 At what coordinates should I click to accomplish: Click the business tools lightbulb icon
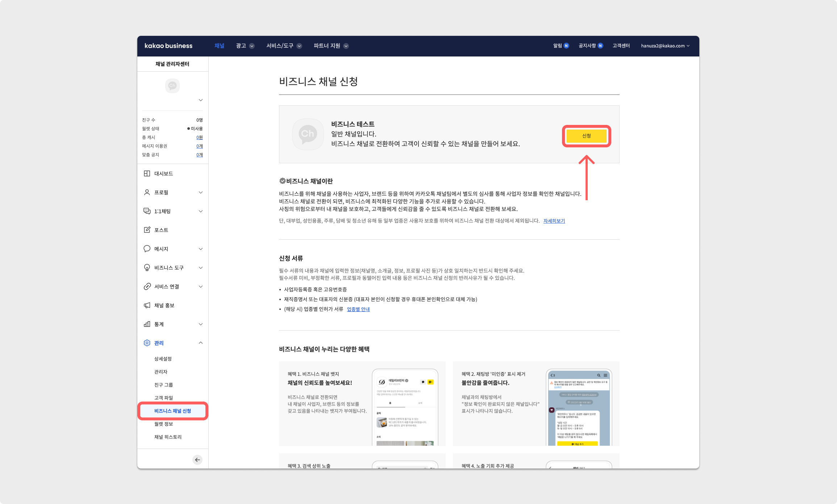pyautogui.click(x=147, y=268)
